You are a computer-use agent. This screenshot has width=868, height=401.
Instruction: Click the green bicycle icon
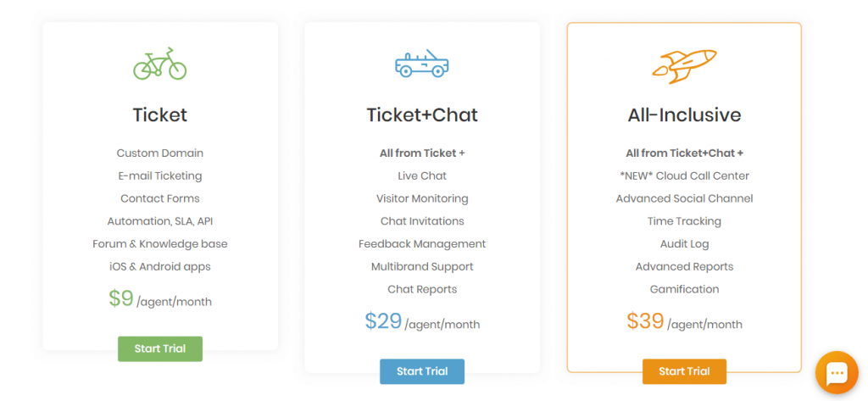pos(160,63)
